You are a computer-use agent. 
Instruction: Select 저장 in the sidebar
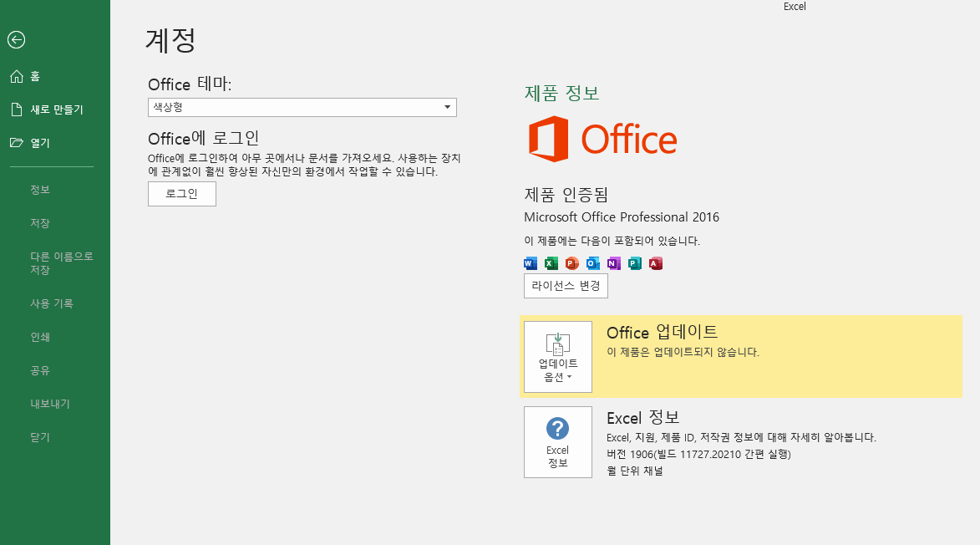40,223
